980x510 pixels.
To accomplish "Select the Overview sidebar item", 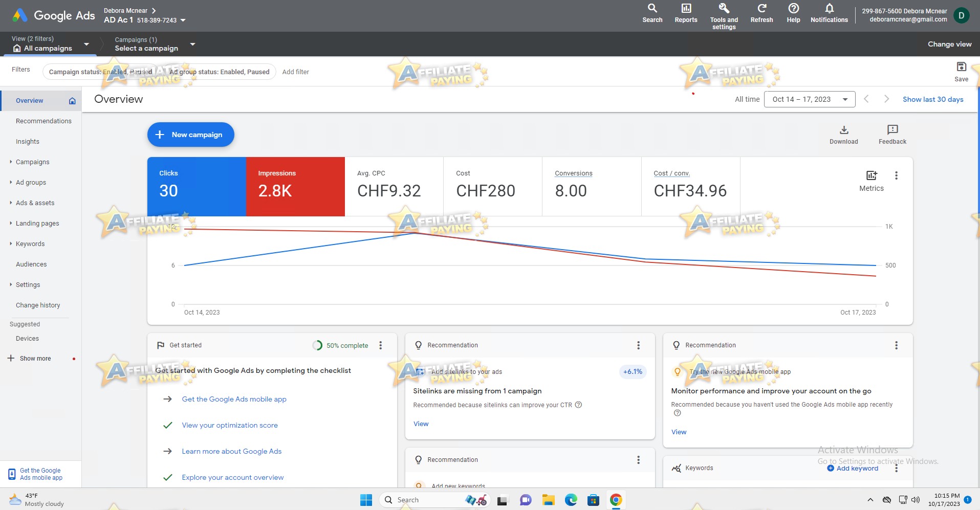I will 41,101.
